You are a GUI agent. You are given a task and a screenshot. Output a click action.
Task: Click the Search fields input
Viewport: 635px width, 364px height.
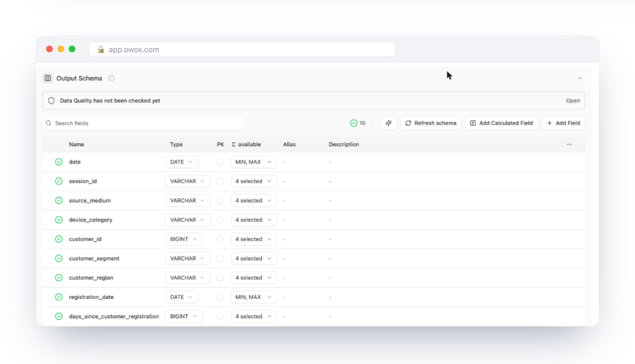click(143, 123)
